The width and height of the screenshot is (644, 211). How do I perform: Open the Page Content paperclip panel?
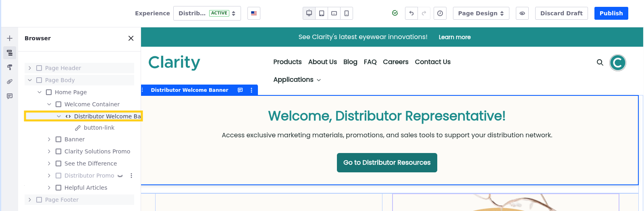tap(10, 82)
